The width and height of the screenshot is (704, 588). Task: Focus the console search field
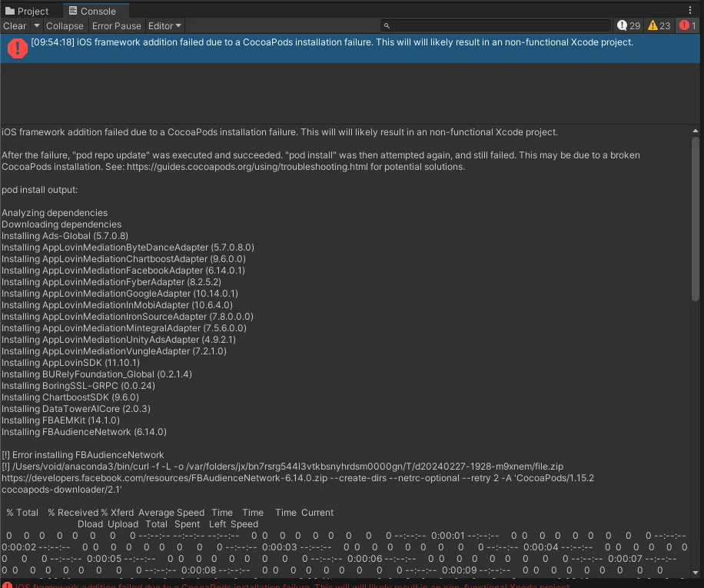tap(496, 25)
